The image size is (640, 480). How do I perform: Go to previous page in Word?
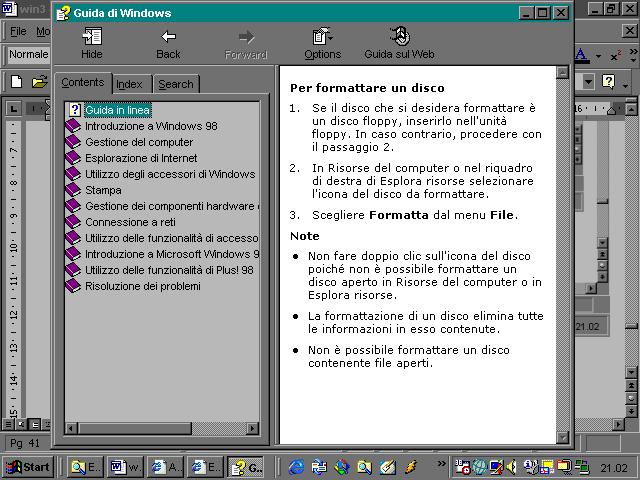tap(631, 385)
